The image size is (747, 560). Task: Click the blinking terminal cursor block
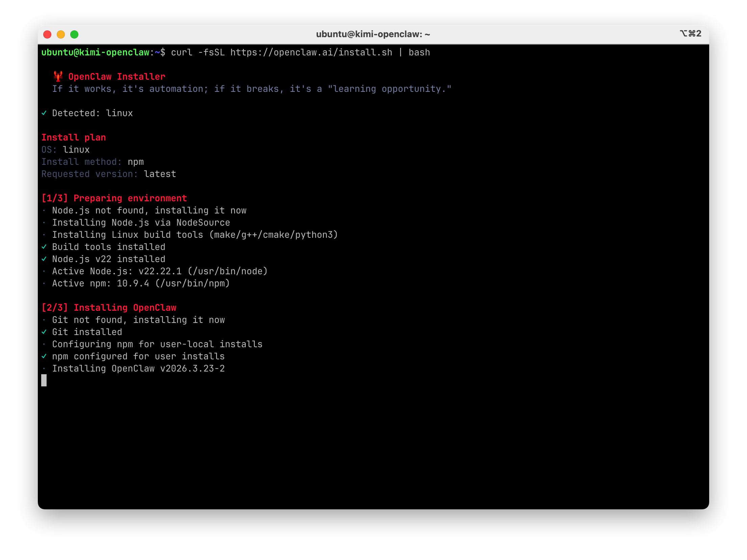click(44, 380)
